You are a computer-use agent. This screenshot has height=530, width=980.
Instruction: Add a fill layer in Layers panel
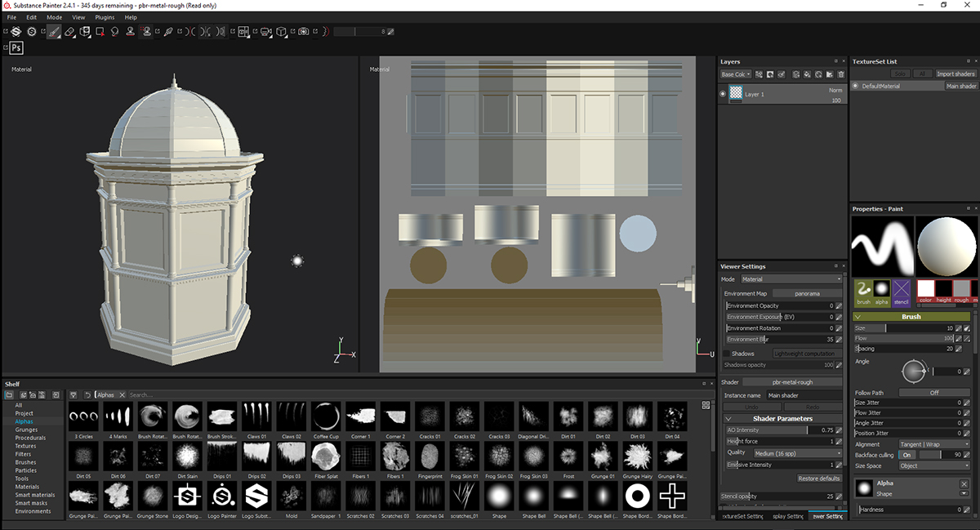tap(808, 74)
